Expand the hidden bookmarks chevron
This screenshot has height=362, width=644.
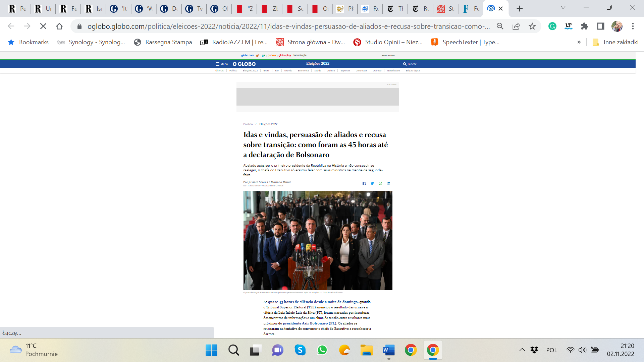(x=579, y=42)
